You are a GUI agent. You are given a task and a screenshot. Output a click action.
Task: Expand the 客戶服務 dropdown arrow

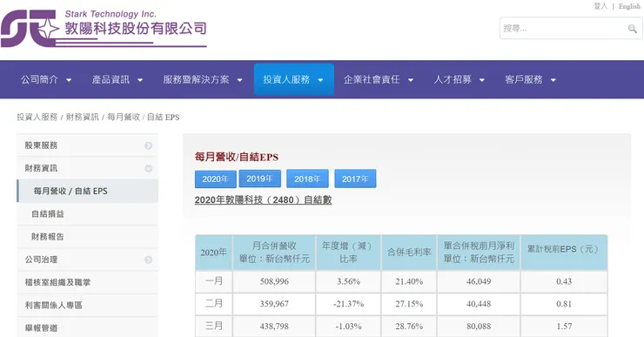pos(553,80)
